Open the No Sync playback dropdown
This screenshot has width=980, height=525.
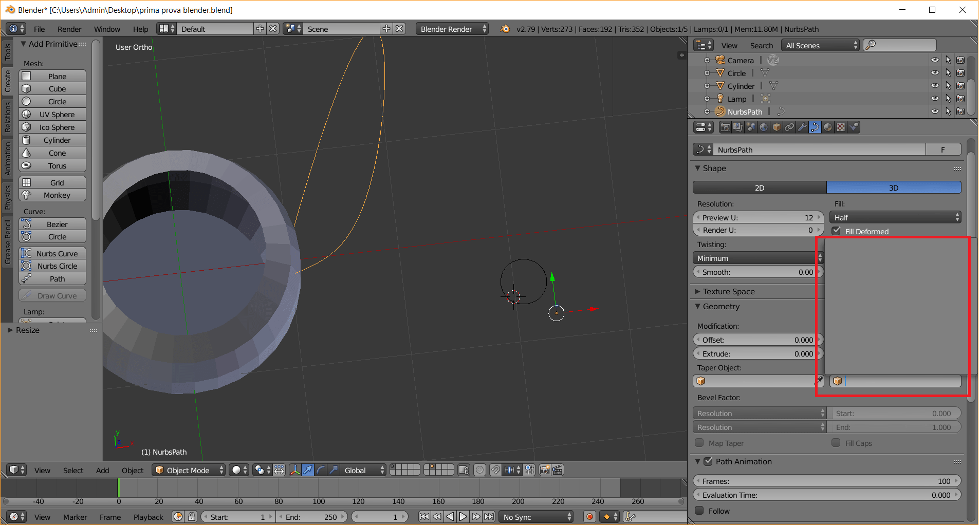click(536, 517)
